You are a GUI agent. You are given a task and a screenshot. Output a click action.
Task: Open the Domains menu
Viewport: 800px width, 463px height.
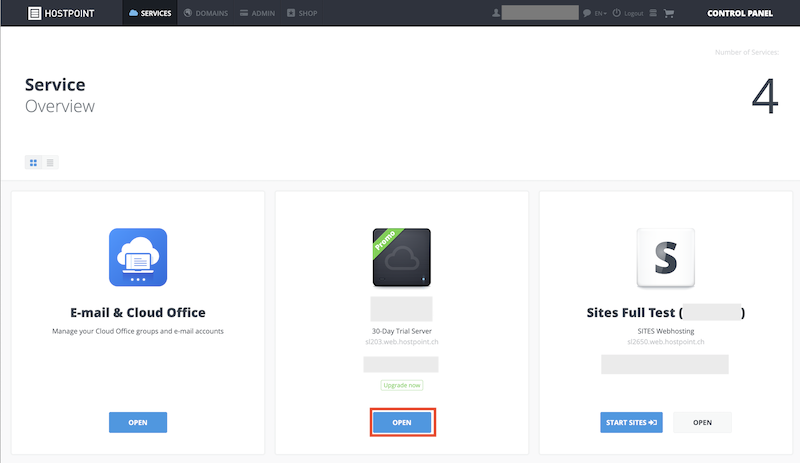coord(206,13)
